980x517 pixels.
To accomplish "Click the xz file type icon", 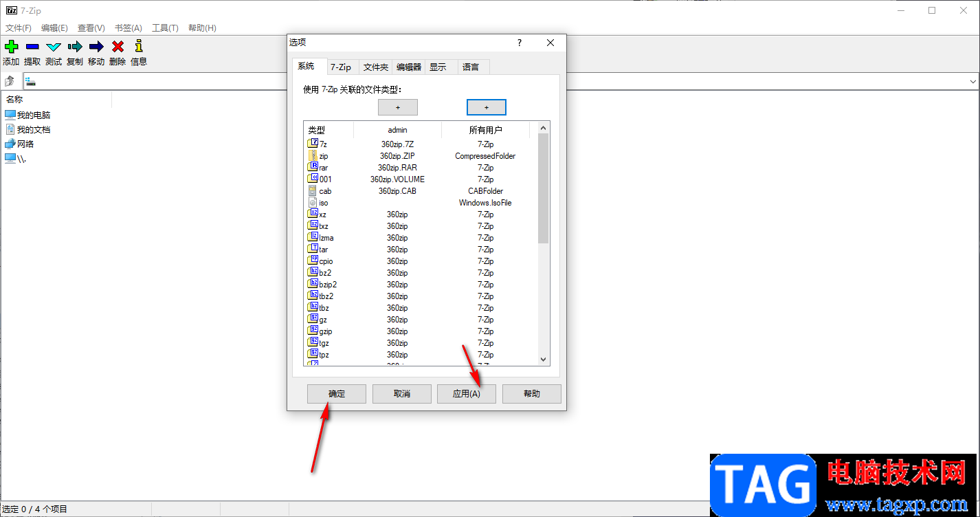I will 313,214.
